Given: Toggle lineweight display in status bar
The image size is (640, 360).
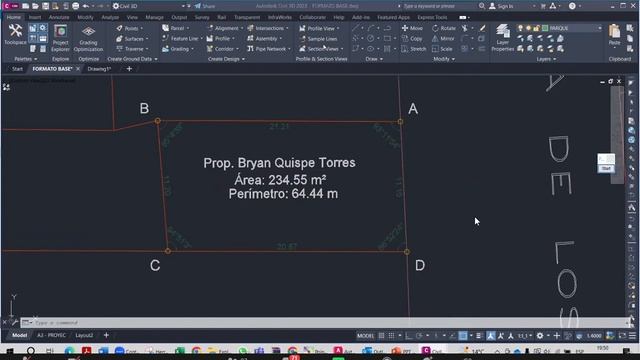Looking at the screenshot, I should pyautogui.click(x=478, y=336).
